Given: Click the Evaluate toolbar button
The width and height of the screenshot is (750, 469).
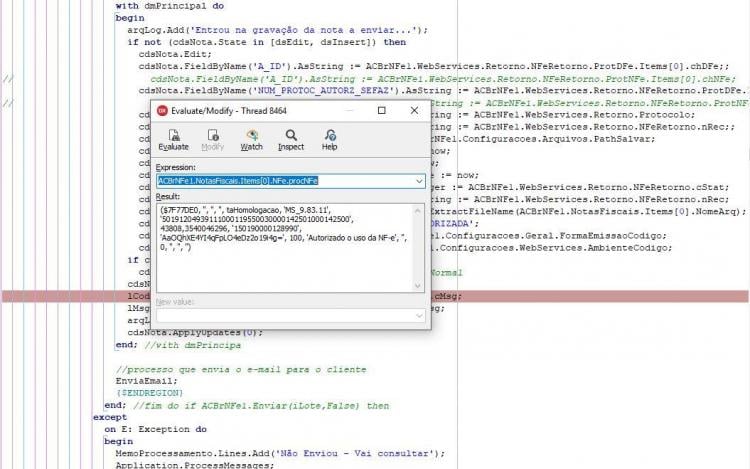Looking at the screenshot, I should 173,140.
